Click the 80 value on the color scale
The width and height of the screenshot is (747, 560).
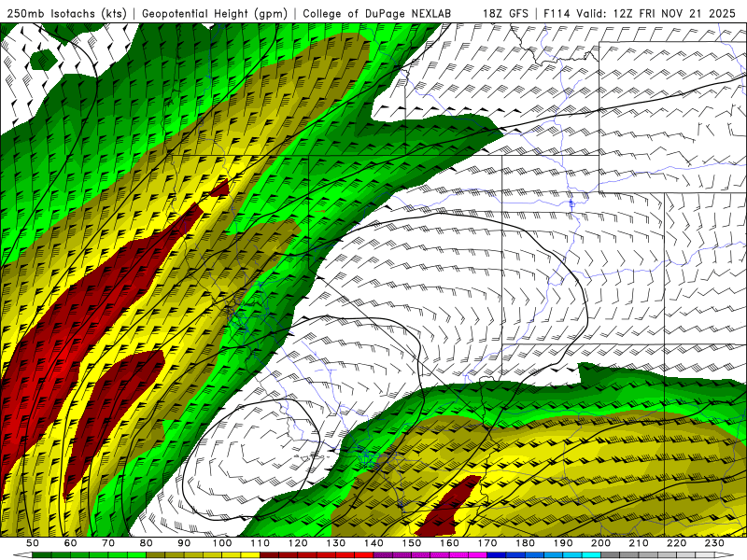[x=147, y=543]
